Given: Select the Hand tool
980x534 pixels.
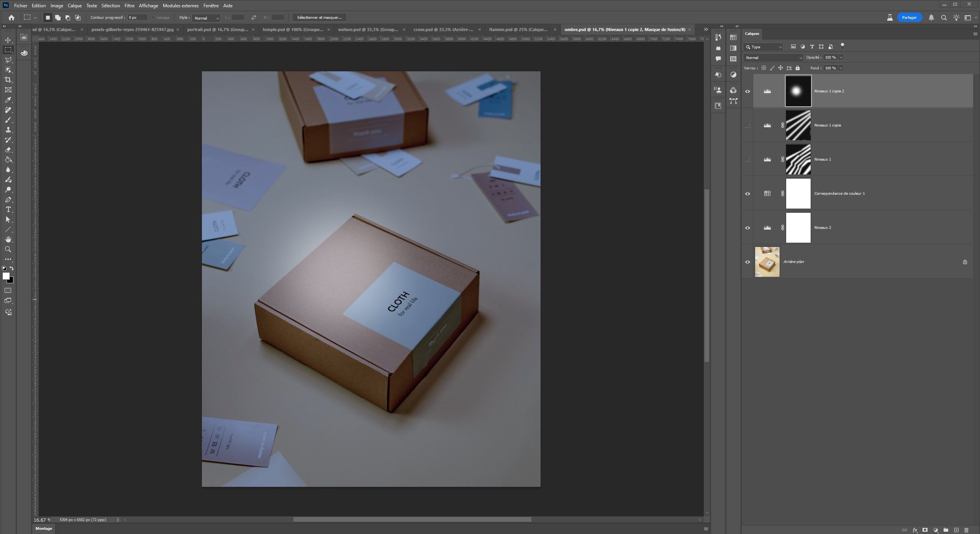Looking at the screenshot, I should pyautogui.click(x=8, y=240).
